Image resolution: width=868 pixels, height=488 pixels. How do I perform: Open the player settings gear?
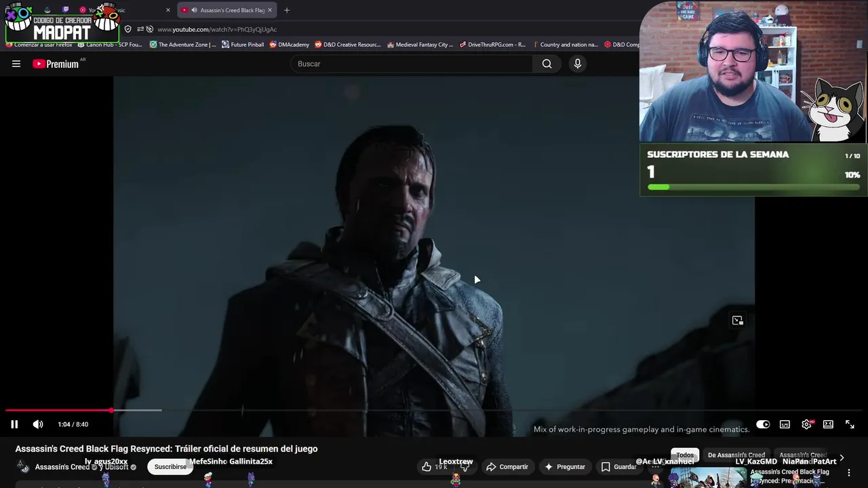point(806,424)
